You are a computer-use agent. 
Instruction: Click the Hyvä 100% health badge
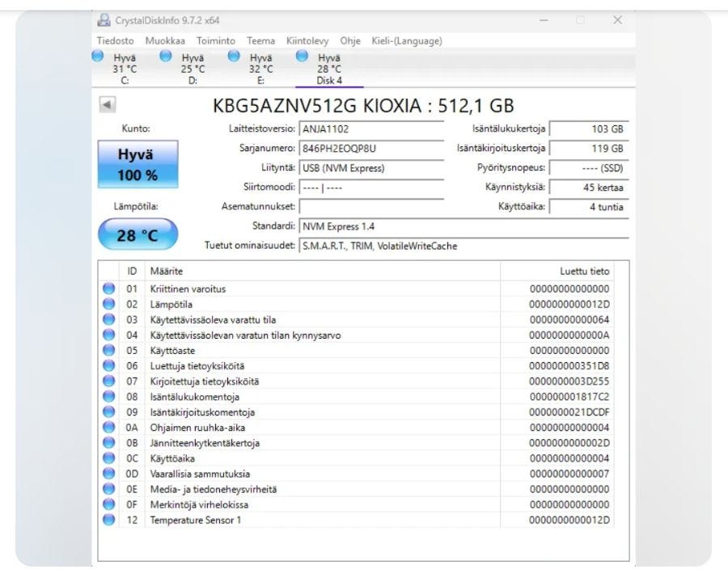click(137, 162)
